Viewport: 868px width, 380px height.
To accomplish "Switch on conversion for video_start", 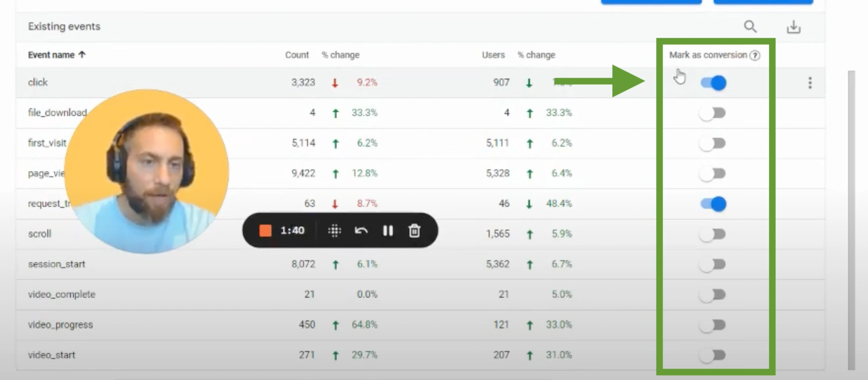I will (x=712, y=355).
